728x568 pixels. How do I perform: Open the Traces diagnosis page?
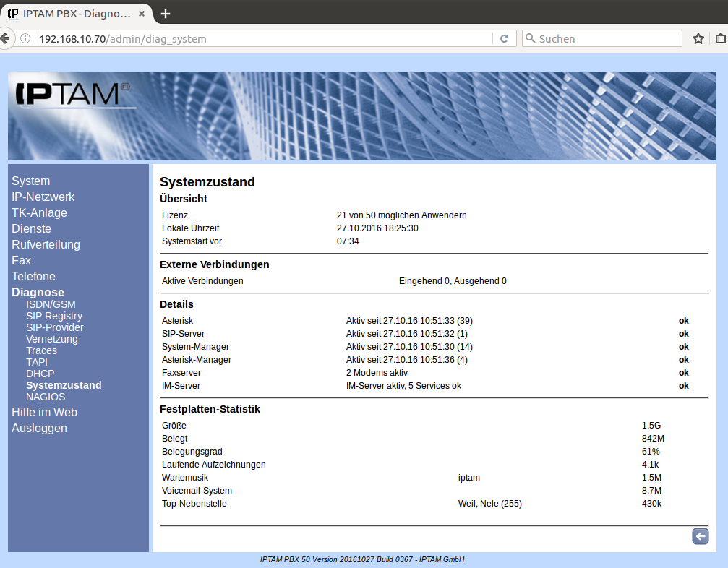pyautogui.click(x=41, y=350)
